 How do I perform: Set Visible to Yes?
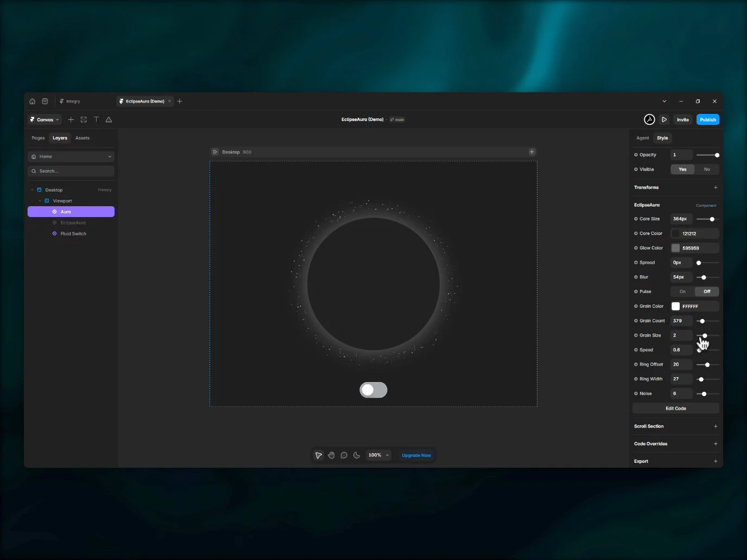pyautogui.click(x=682, y=169)
